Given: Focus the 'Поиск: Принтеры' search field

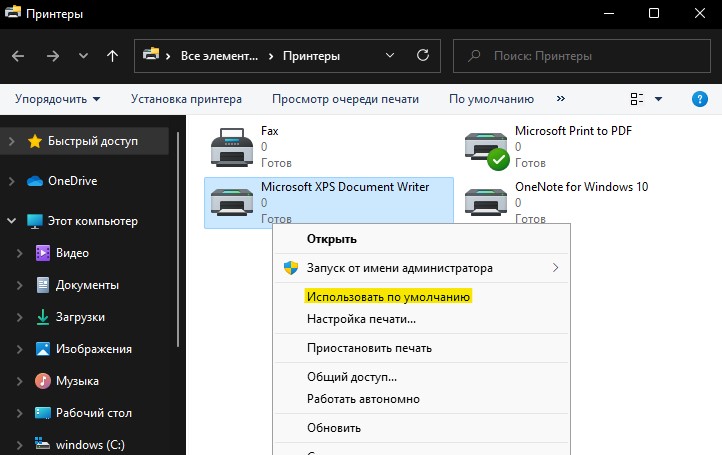Looking at the screenshot, I should (582, 56).
